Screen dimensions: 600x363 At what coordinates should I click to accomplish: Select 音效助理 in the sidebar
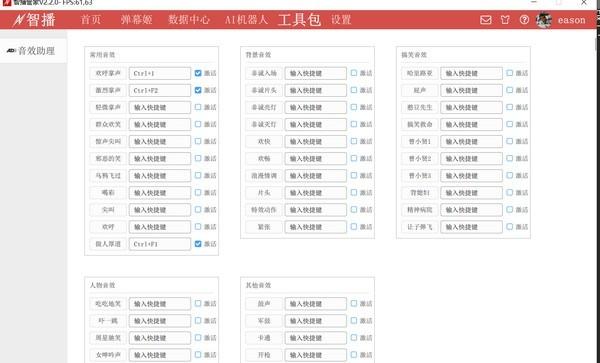click(33, 50)
